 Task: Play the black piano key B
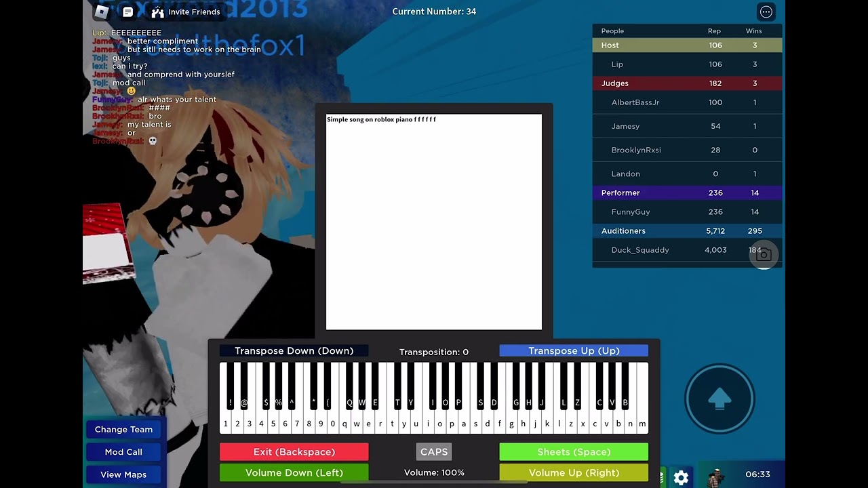coord(625,386)
